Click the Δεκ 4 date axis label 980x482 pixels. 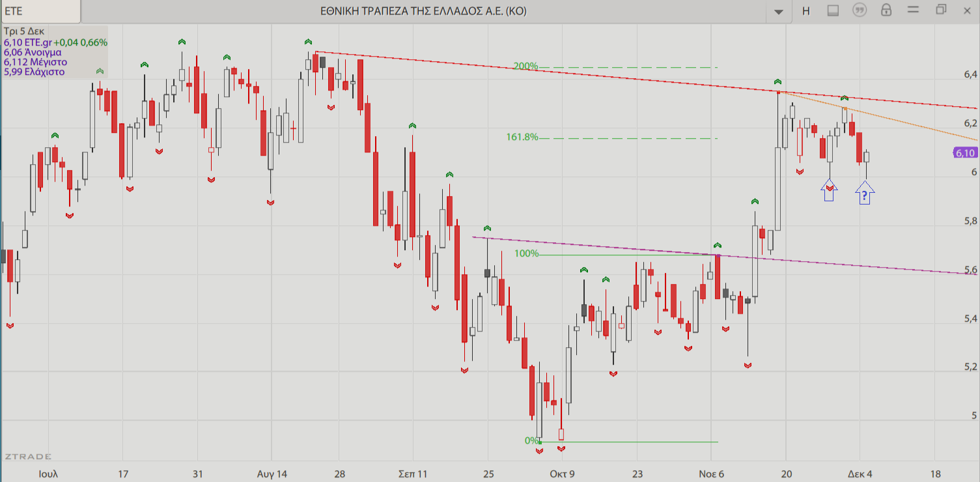tap(860, 474)
